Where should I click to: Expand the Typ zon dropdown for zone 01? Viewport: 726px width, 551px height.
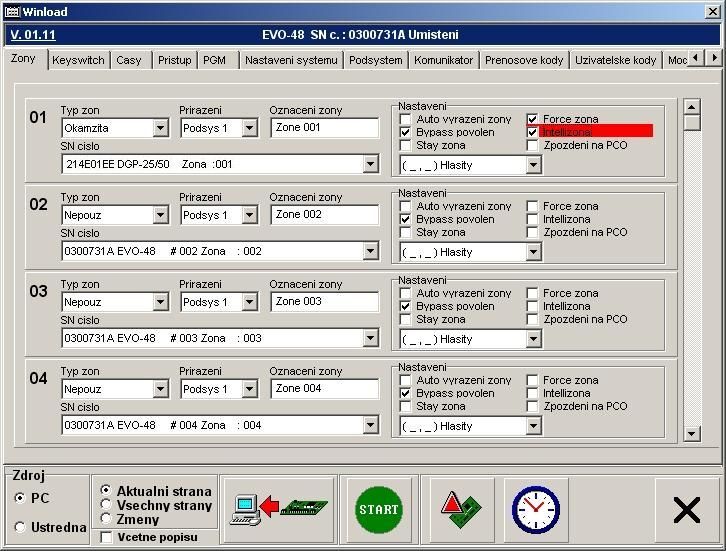click(x=160, y=128)
